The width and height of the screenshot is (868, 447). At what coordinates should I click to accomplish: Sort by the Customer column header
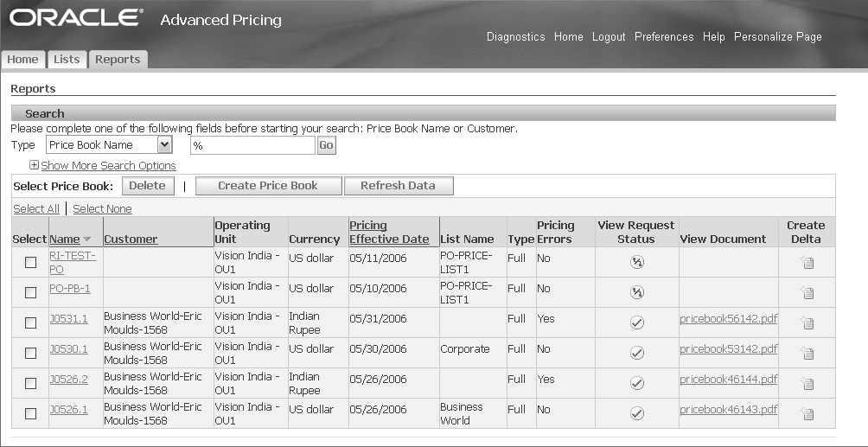(131, 239)
